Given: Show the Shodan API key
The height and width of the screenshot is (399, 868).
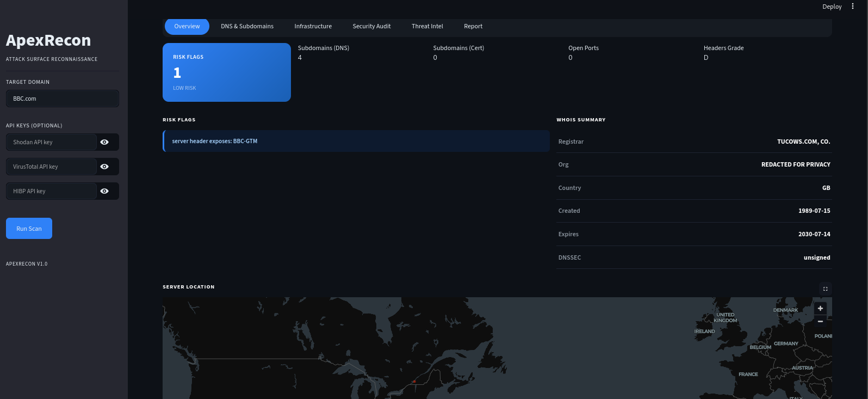Looking at the screenshot, I should click(104, 142).
